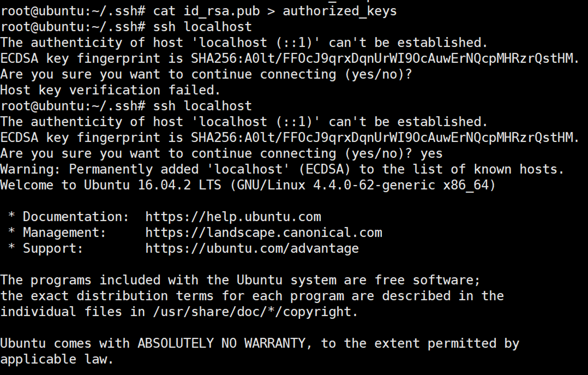Click the authorized_keys filename in the cat command
Viewport: 588px width, 375px height.
click(340, 11)
